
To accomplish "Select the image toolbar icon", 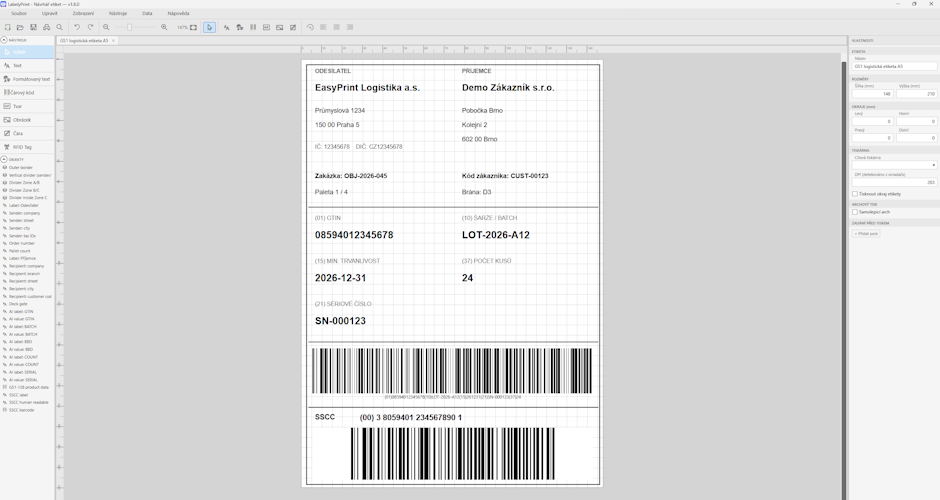I will (x=279, y=27).
